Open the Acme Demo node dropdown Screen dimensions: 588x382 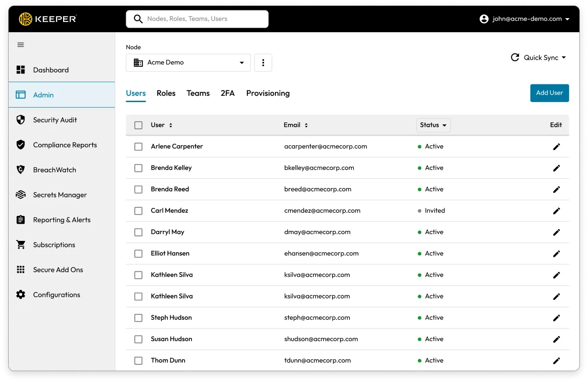(x=188, y=63)
